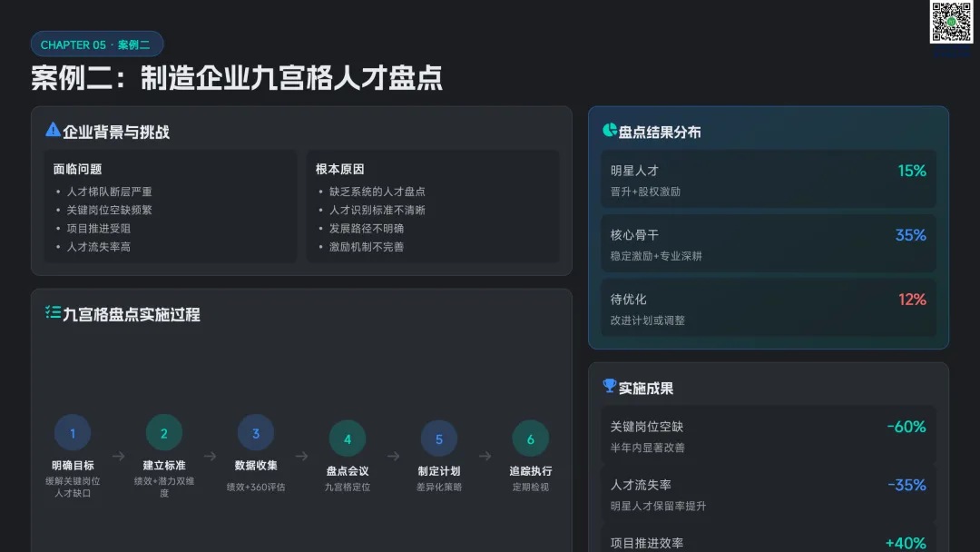Click the arrow between 数据收集 and 盘点会议
The width and height of the screenshot is (980, 552).
point(302,457)
